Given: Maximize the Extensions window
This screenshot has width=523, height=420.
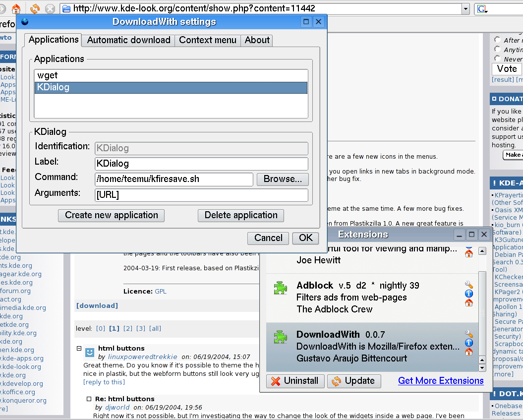Looking at the screenshot, I should pos(471,235).
